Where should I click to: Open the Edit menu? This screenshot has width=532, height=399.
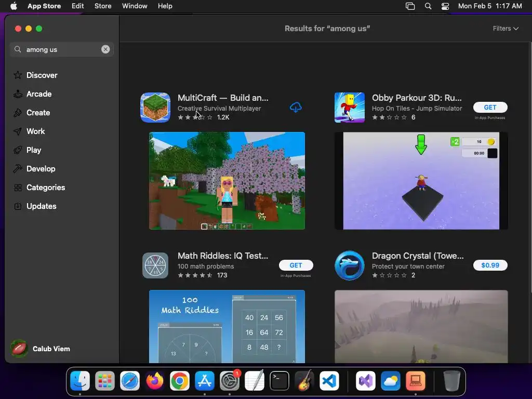coord(78,6)
